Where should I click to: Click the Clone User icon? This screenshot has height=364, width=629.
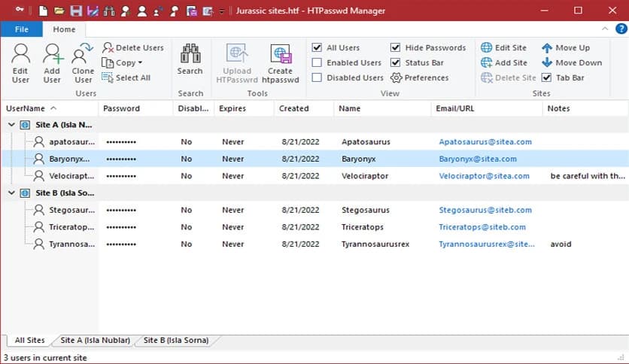pos(83,55)
